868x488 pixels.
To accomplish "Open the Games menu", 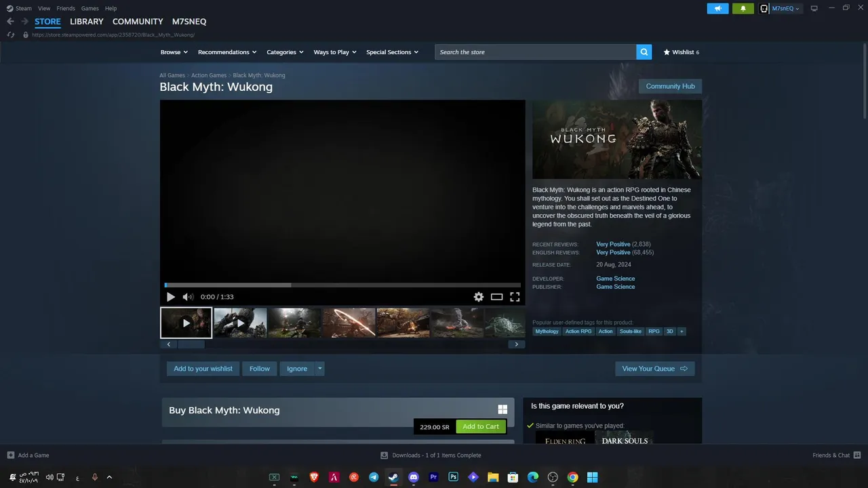I will coord(90,8).
